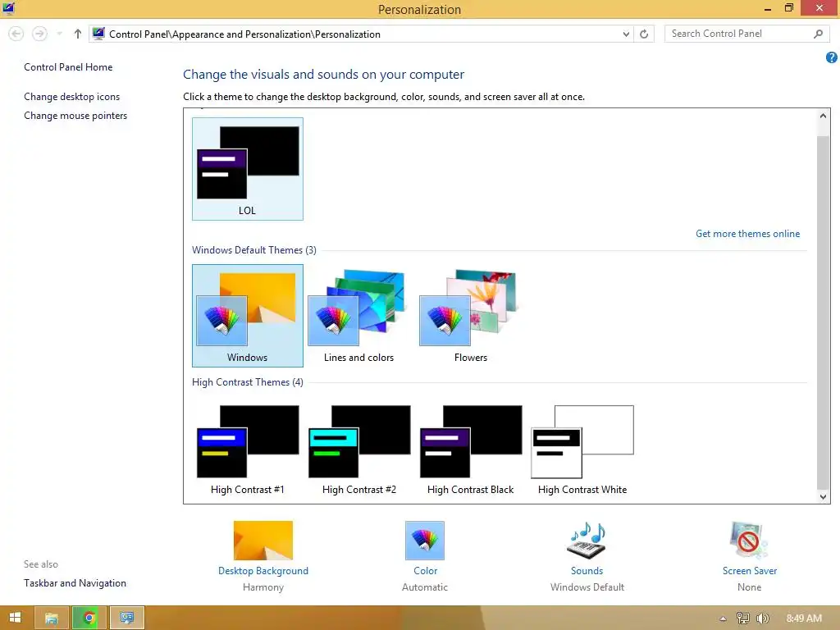Apply High Contrast White theme

click(582, 450)
